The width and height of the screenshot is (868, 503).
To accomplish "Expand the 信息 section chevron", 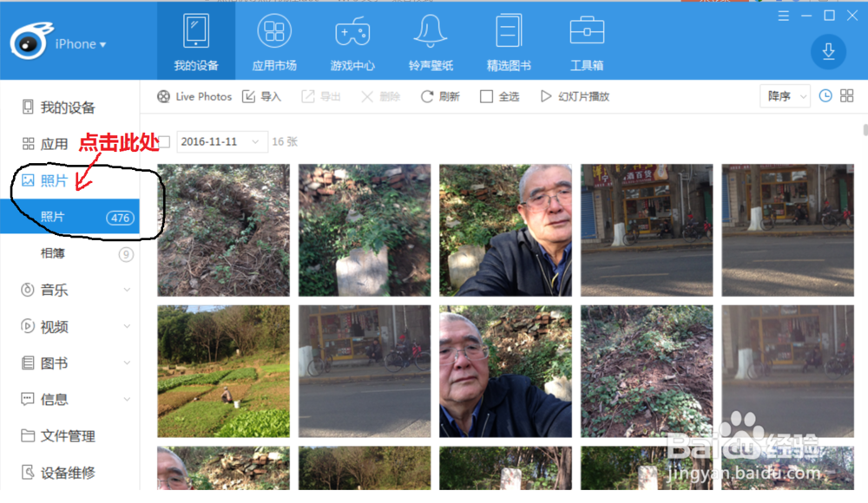I will [127, 399].
